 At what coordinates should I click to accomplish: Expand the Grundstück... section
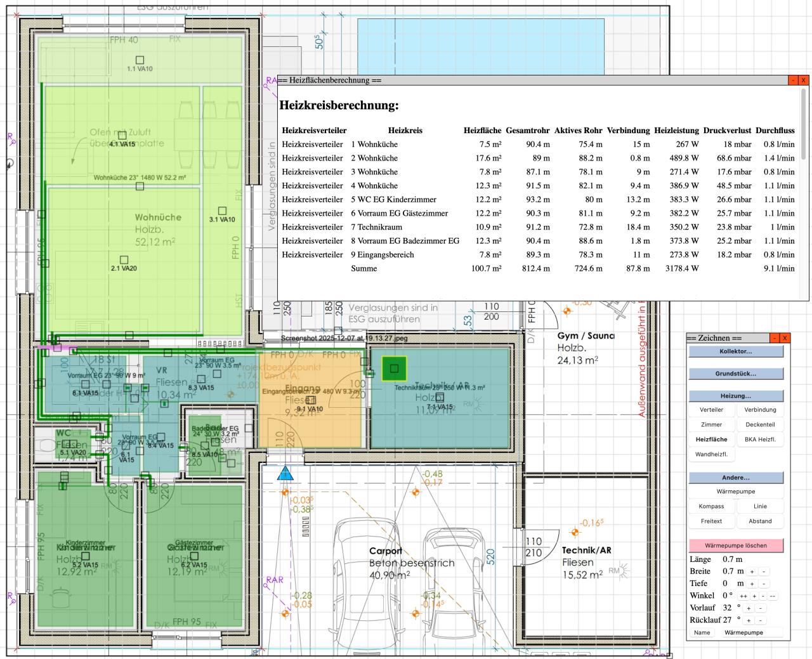(736, 374)
